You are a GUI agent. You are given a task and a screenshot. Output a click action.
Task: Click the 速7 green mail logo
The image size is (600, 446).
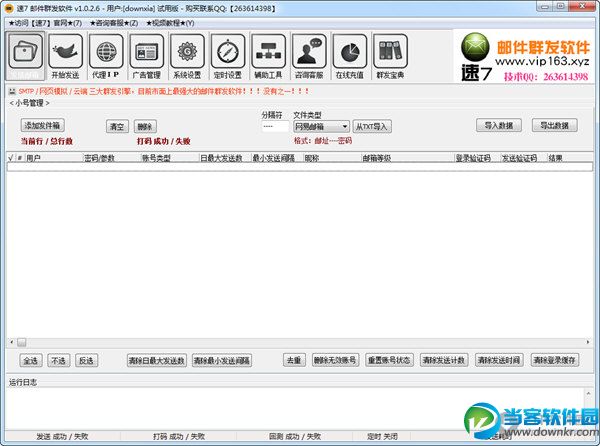pyautogui.click(x=475, y=47)
